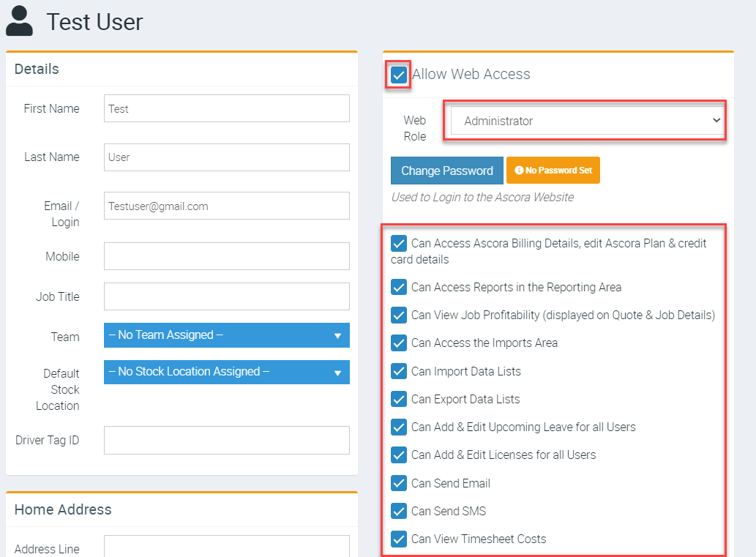The width and height of the screenshot is (756, 557).
Task: Select the Driver Tag ID field
Action: click(x=226, y=440)
